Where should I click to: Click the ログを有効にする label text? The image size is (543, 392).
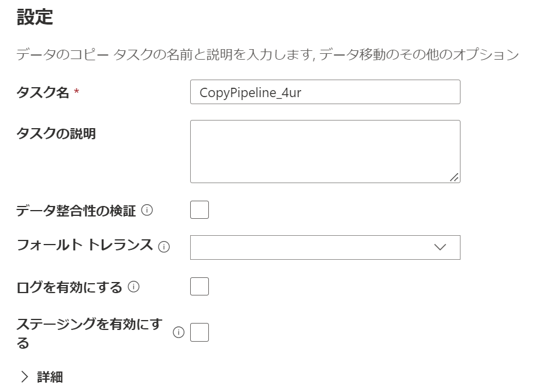69,287
